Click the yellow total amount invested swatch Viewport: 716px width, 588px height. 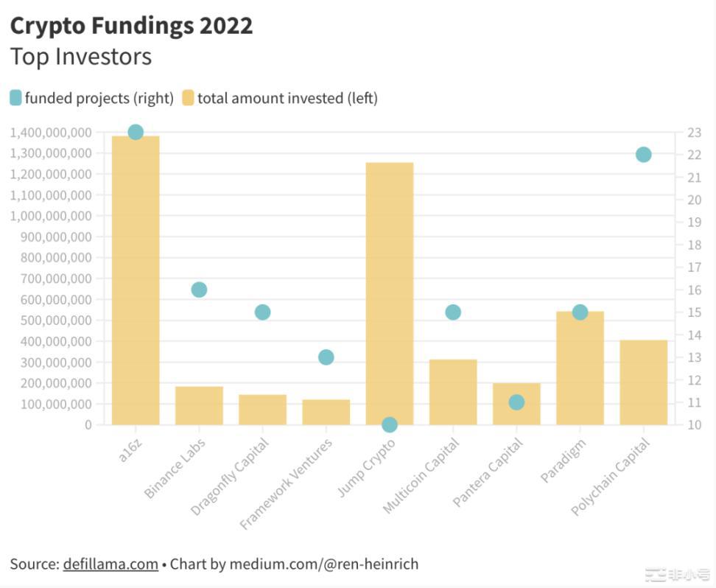click(x=188, y=98)
